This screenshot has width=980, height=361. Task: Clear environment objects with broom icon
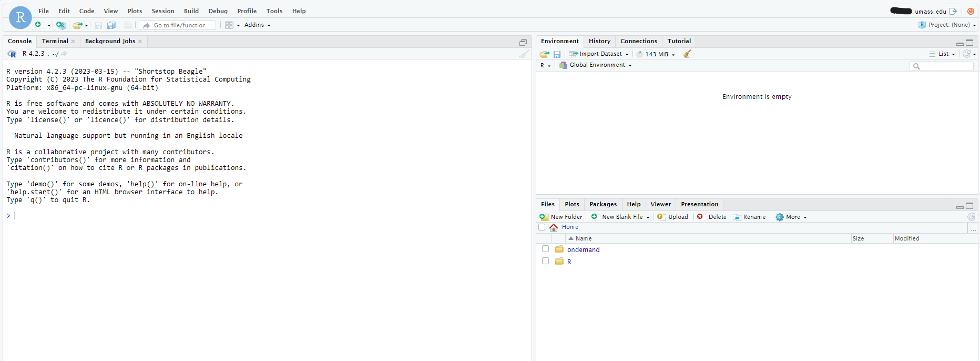pyautogui.click(x=687, y=54)
